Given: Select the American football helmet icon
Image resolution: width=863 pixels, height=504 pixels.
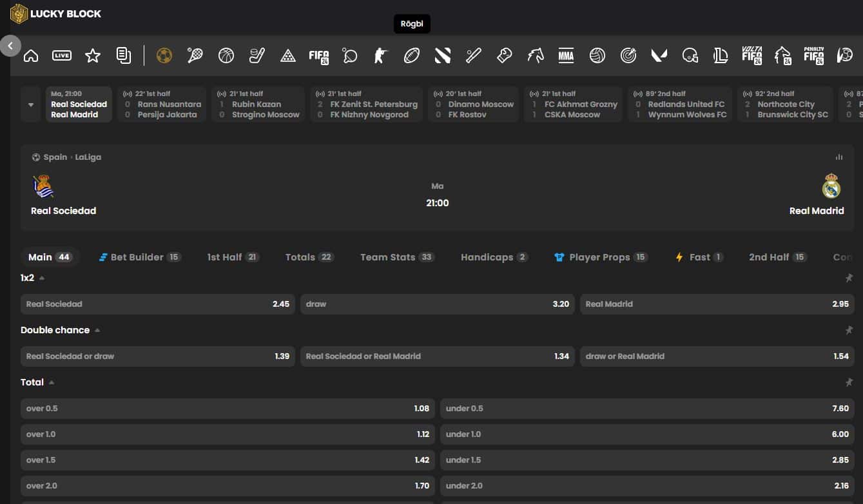Looking at the screenshot, I should 690,55.
